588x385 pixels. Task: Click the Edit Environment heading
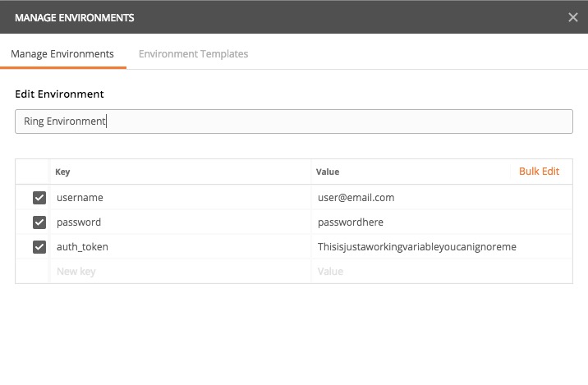(59, 94)
